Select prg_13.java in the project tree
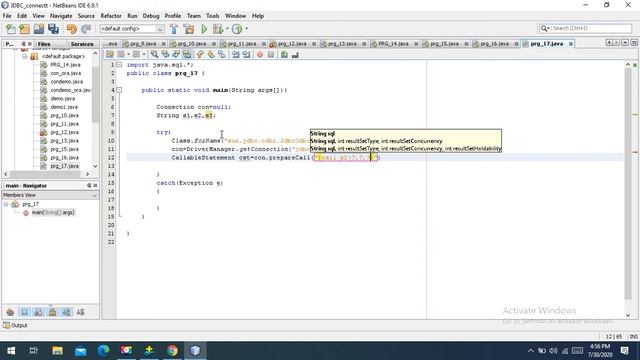640x360 pixels. (64, 141)
